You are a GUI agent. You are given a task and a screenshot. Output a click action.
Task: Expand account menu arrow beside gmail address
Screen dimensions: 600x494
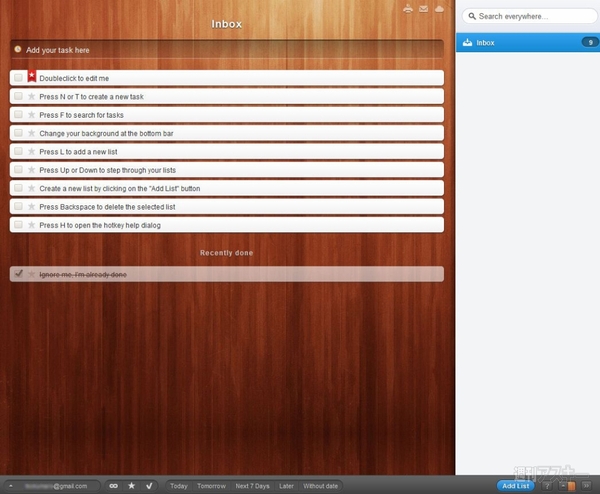click(11, 486)
